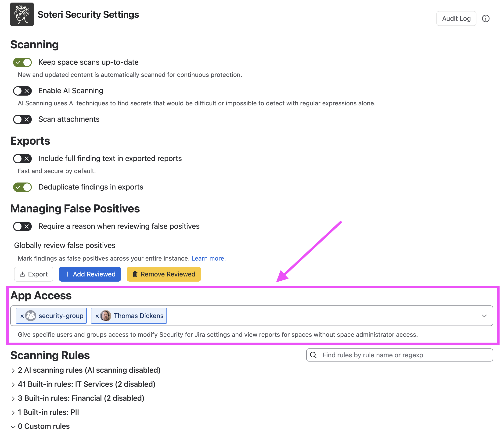
Task: Click Thomas Dickens avatar picture
Action: pyautogui.click(x=106, y=316)
